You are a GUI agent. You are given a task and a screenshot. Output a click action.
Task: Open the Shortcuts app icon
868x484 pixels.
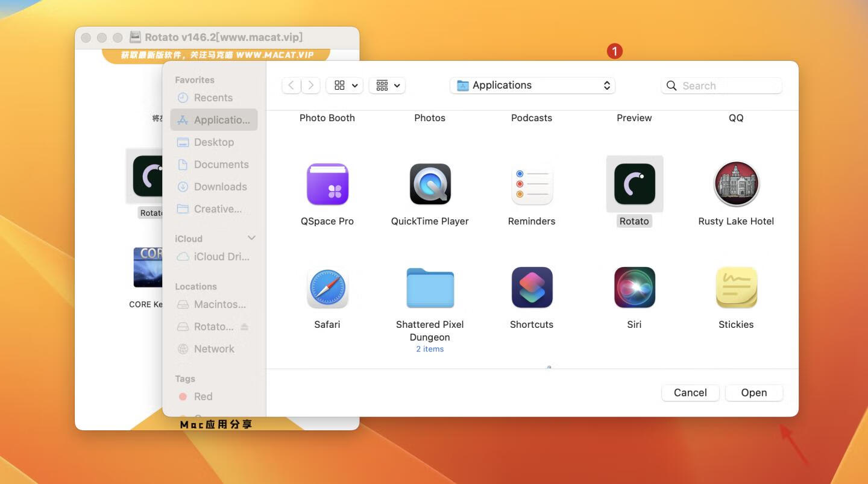coord(531,288)
